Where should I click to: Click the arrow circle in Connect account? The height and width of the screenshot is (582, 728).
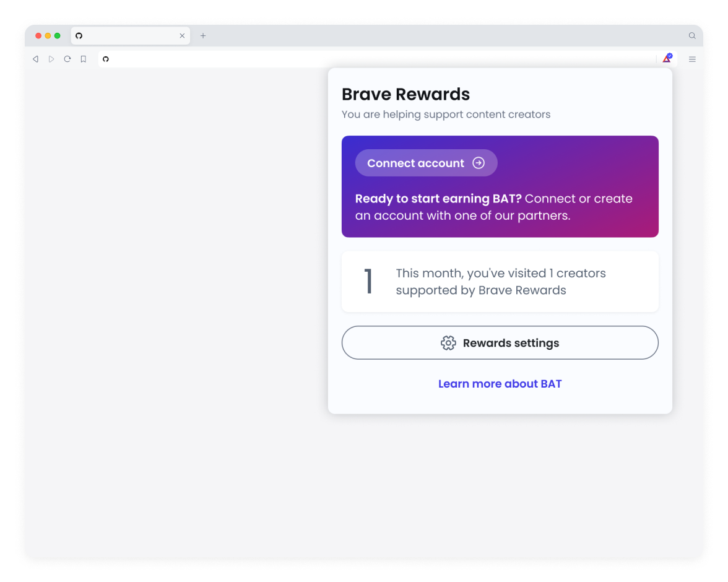click(478, 163)
